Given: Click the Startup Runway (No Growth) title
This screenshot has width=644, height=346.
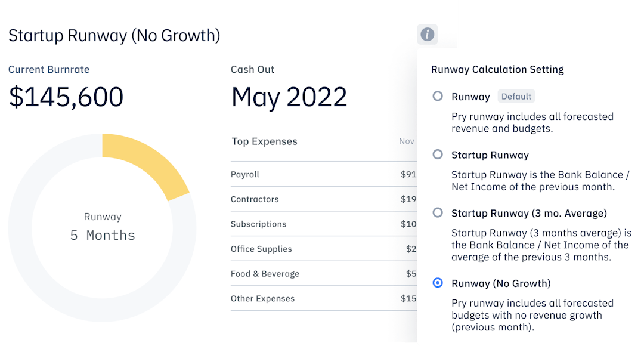Looking at the screenshot, I should coord(114,35).
